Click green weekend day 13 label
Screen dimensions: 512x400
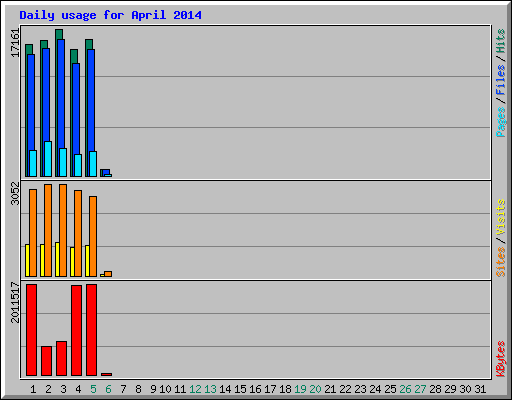[x=210, y=389]
